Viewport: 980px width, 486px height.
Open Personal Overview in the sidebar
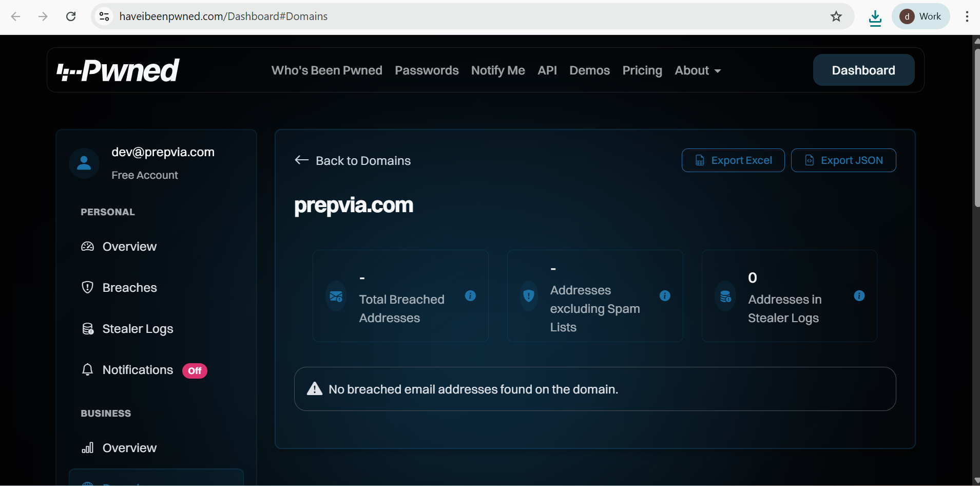tap(129, 247)
